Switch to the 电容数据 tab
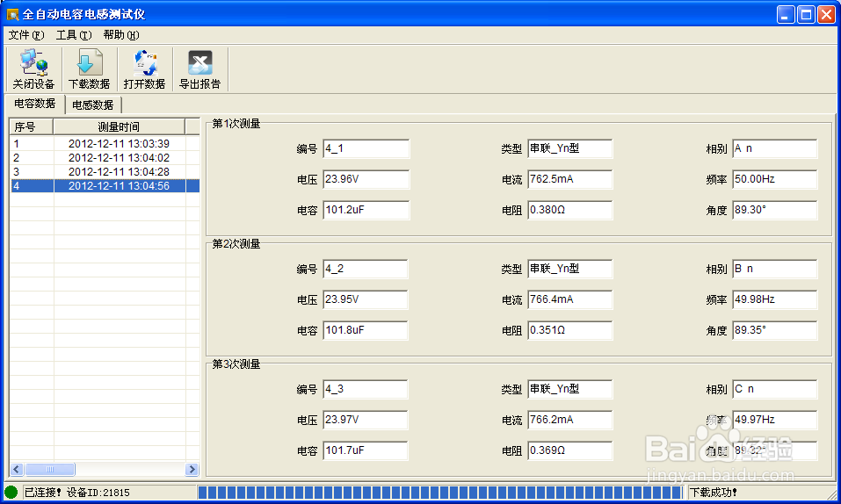 pos(35,104)
